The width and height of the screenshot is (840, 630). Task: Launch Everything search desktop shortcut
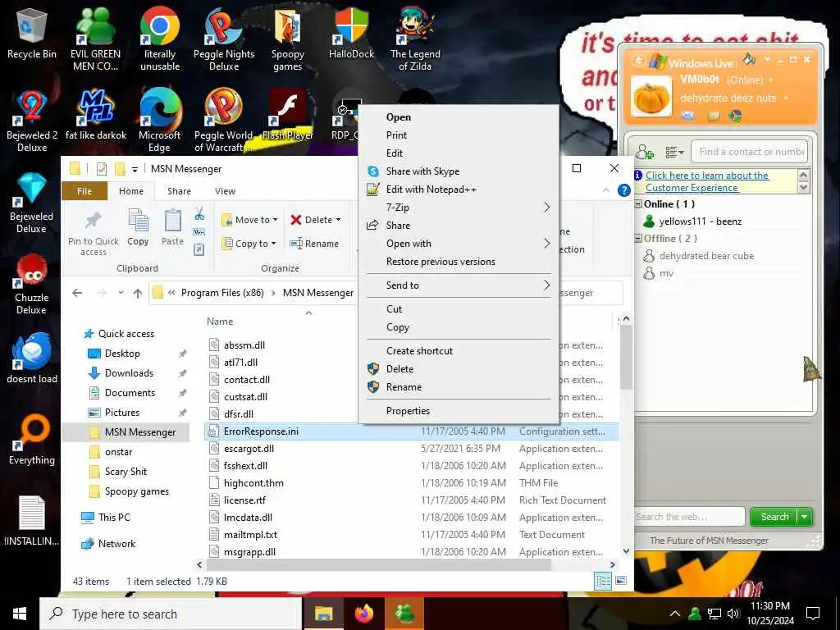pos(32,440)
